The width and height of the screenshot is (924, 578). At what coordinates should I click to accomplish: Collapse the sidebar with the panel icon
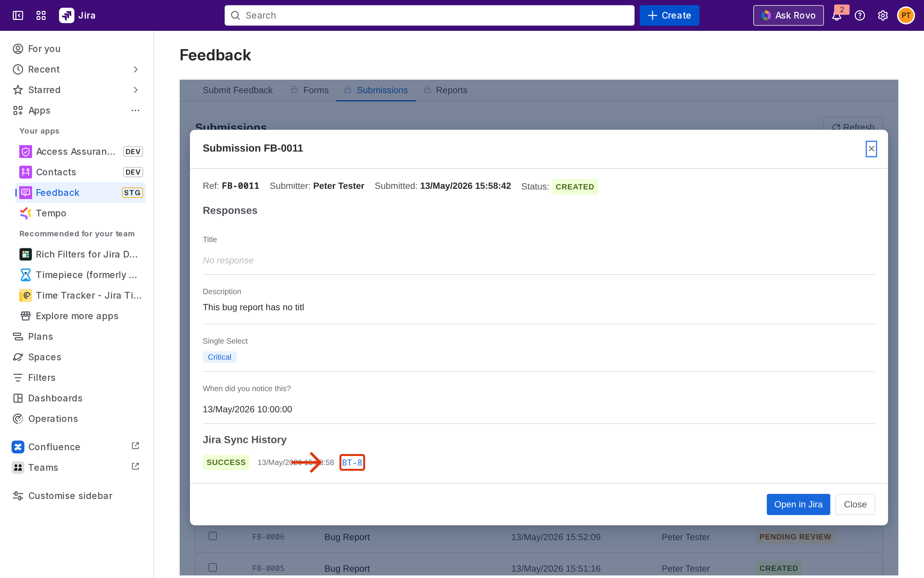click(18, 15)
